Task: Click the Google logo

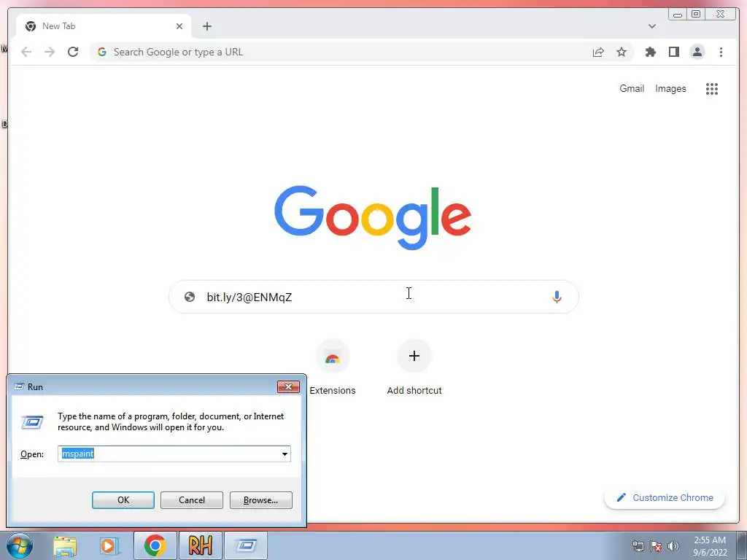Action: pos(373,217)
